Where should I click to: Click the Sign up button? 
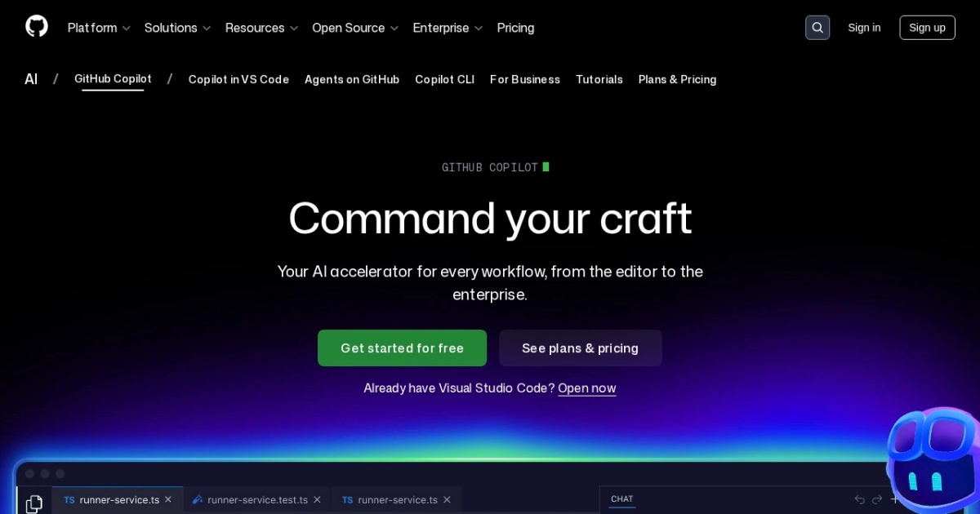[927, 27]
